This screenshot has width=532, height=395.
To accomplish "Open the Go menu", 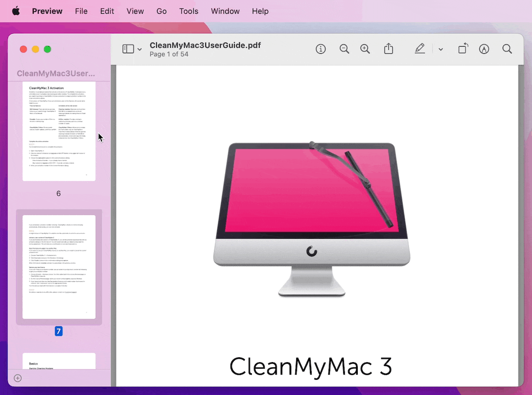I will [x=161, y=11].
